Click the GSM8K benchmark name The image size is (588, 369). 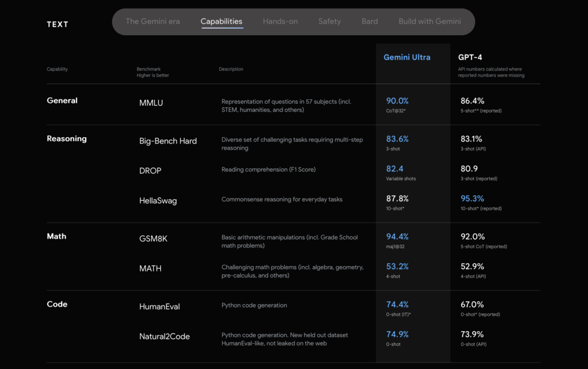tap(153, 239)
